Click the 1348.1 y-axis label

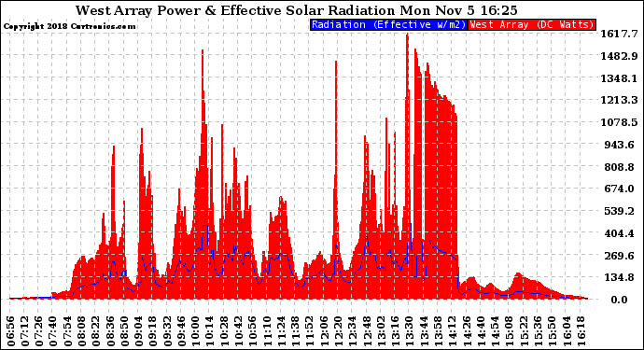pyautogui.click(x=619, y=78)
